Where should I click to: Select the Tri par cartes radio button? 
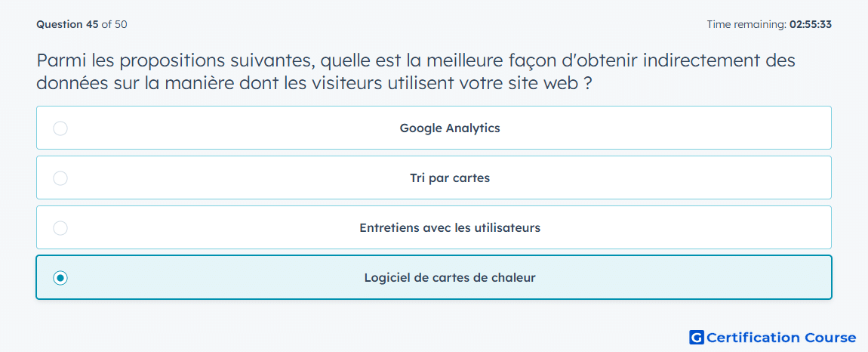coord(60,178)
